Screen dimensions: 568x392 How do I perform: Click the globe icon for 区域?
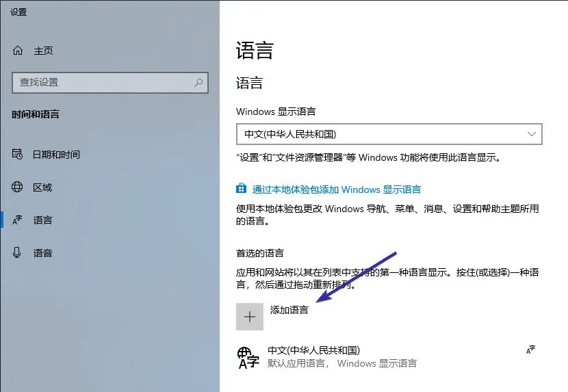click(17, 187)
